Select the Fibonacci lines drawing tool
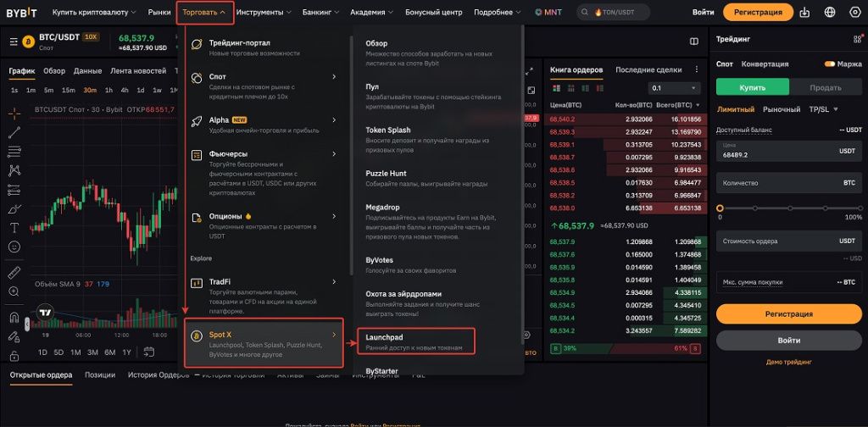Screen dimensions: 868x427 [x=14, y=152]
